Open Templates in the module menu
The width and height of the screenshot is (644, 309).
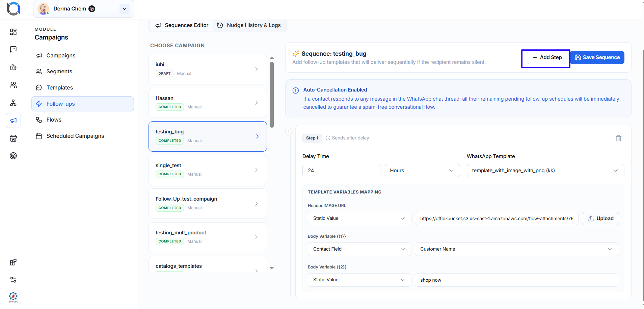coord(83,88)
